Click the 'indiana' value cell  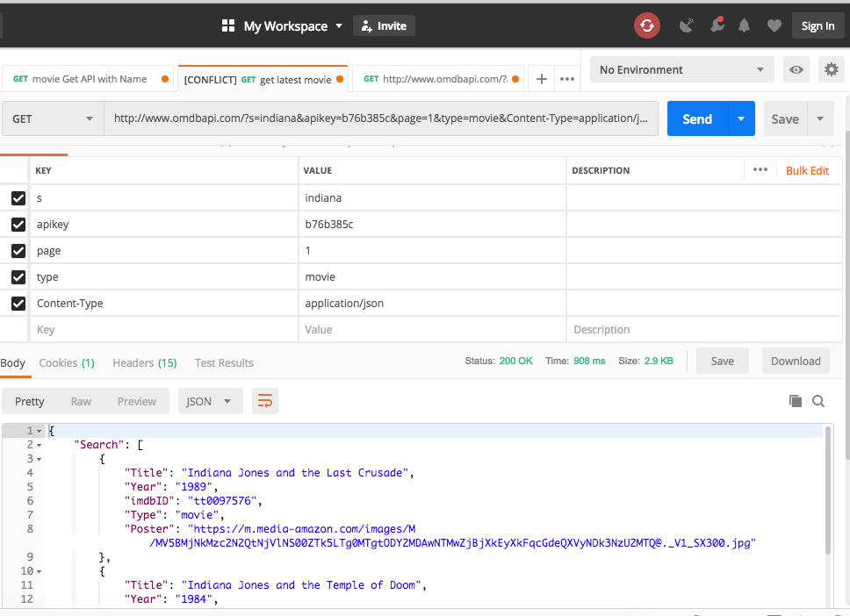[x=432, y=197]
